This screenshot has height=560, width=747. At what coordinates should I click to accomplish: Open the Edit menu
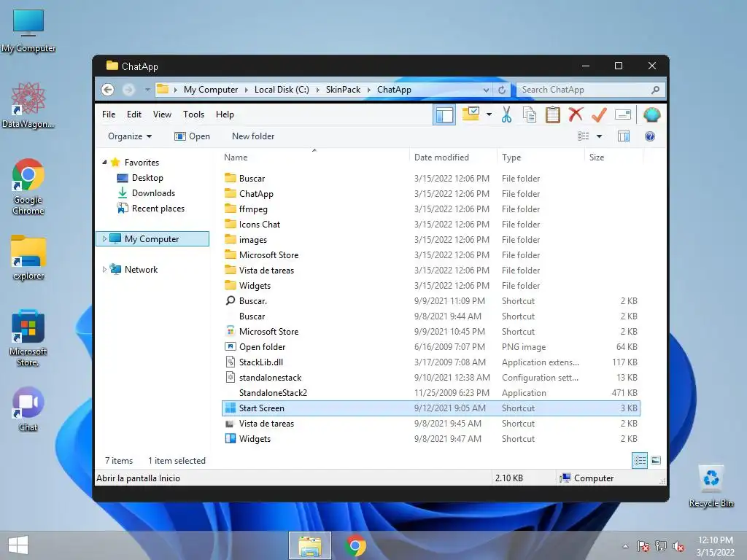pyautogui.click(x=134, y=114)
